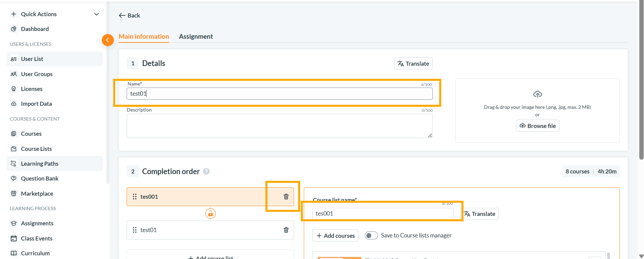Click the Import Data cloud icon
Viewport: 644px width, 259px height.
[x=13, y=104]
